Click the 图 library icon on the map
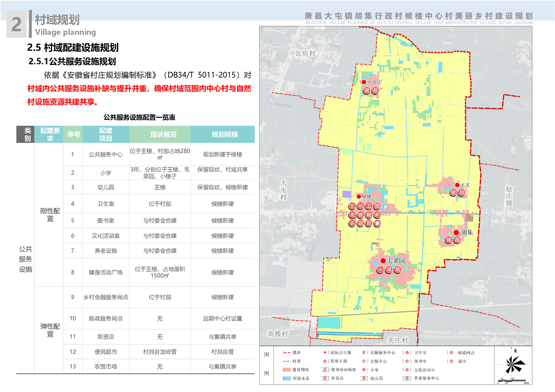 point(377,206)
